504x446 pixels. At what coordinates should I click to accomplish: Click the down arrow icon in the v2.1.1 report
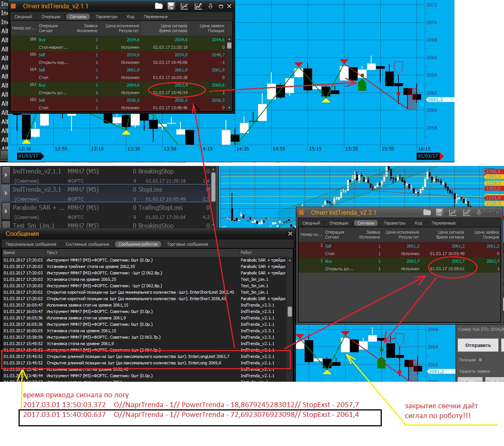point(210,6)
